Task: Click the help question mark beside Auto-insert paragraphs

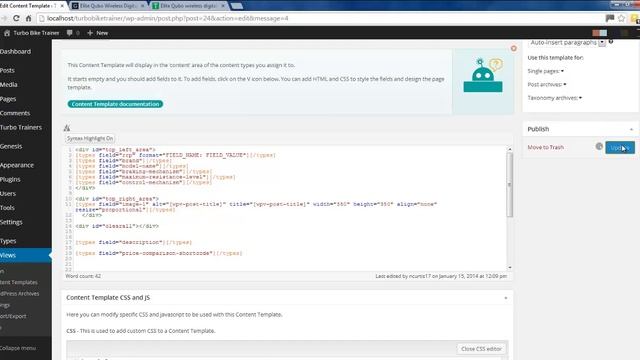Action: coord(611,42)
